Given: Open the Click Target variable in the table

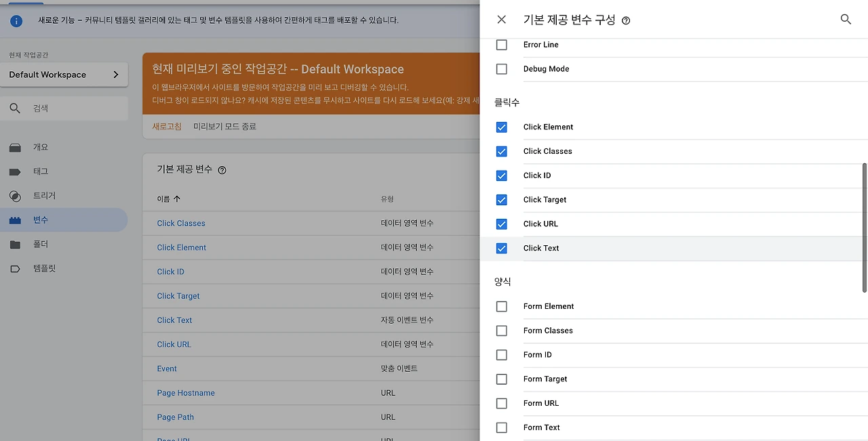Looking at the screenshot, I should point(178,296).
